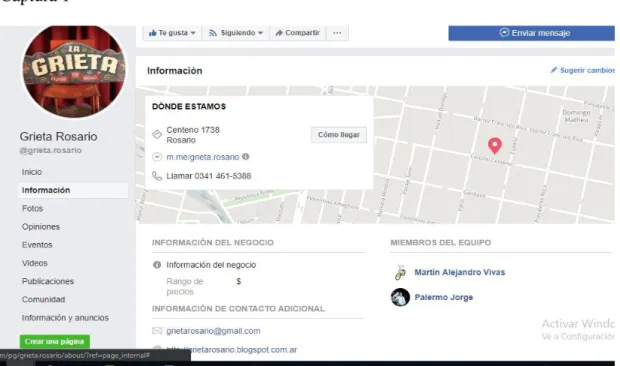The width and height of the screenshot is (620, 366).
Task: Click Llamar 0341 461-5388 phone number
Action: pos(209,176)
